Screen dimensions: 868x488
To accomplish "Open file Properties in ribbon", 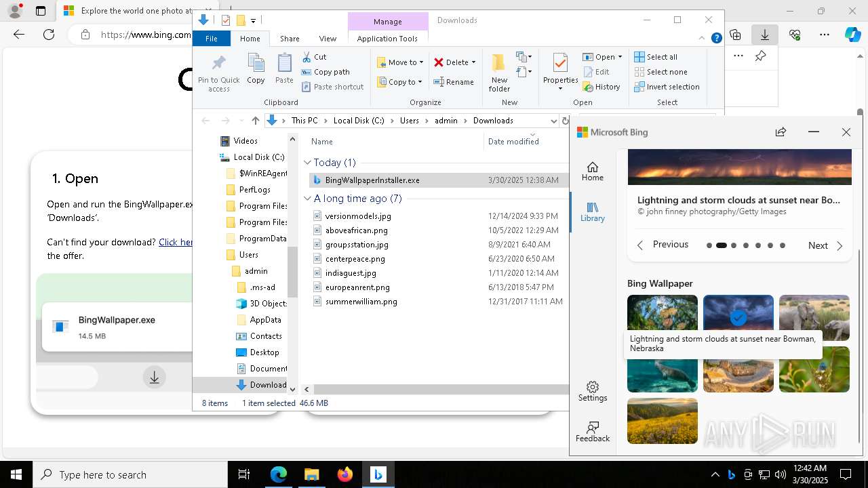I will 560,71.
